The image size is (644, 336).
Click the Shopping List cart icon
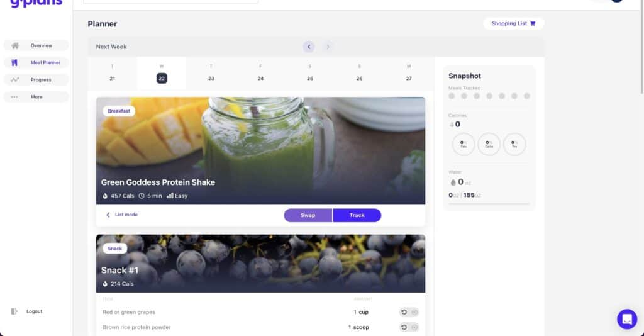pyautogui.click(x=533, y=23)
